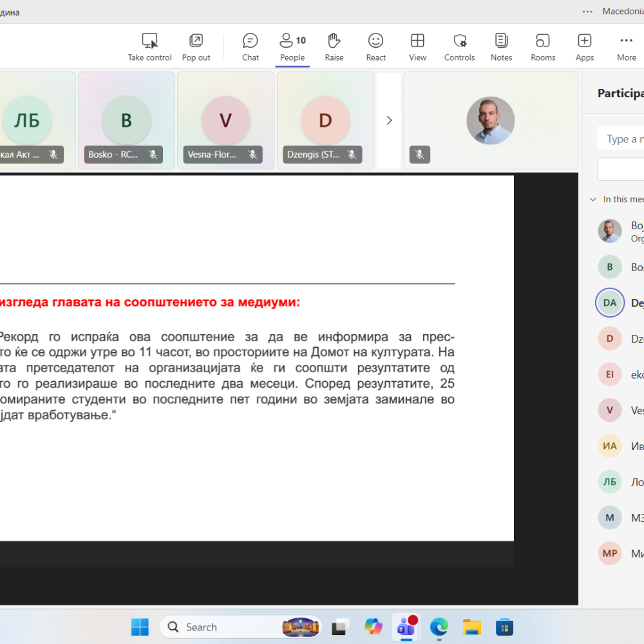Screen dimensions: 644x644
Task: Open the Chat panel
Action: pyautogui.click(x=251, y=47)
